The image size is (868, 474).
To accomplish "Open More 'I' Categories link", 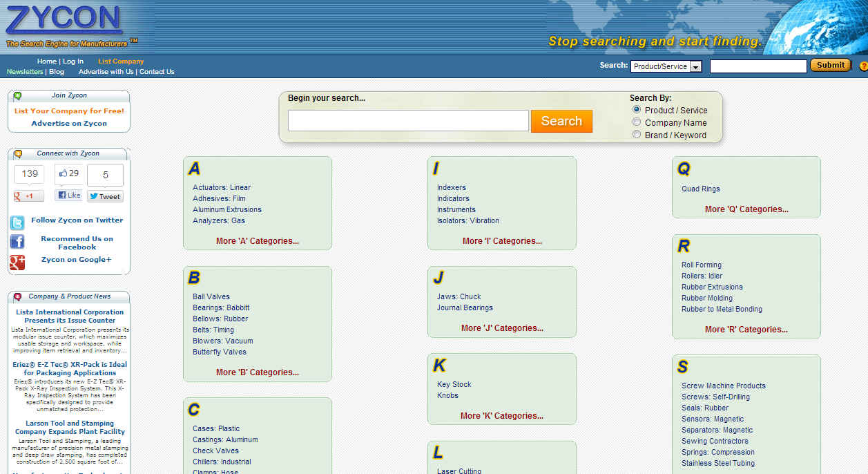I will point(502,241).
